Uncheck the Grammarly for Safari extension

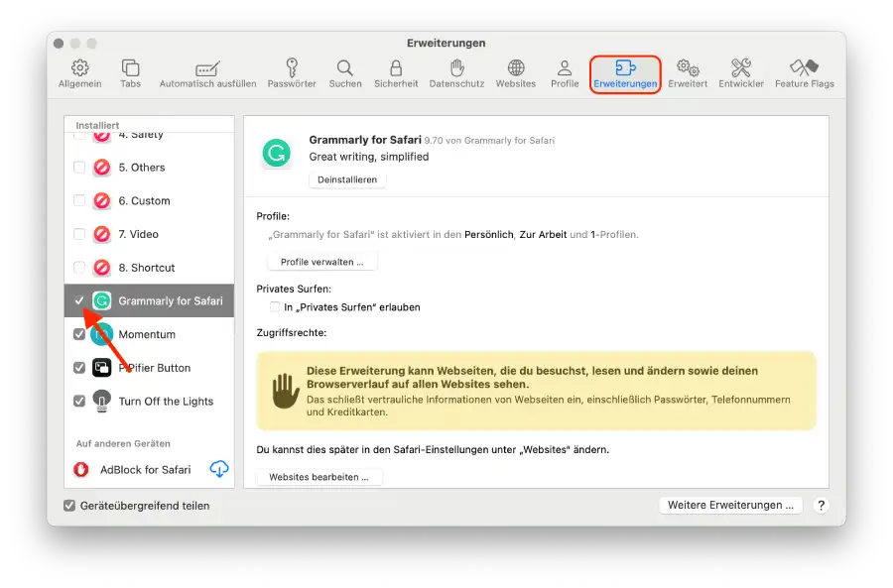point(79,300)
